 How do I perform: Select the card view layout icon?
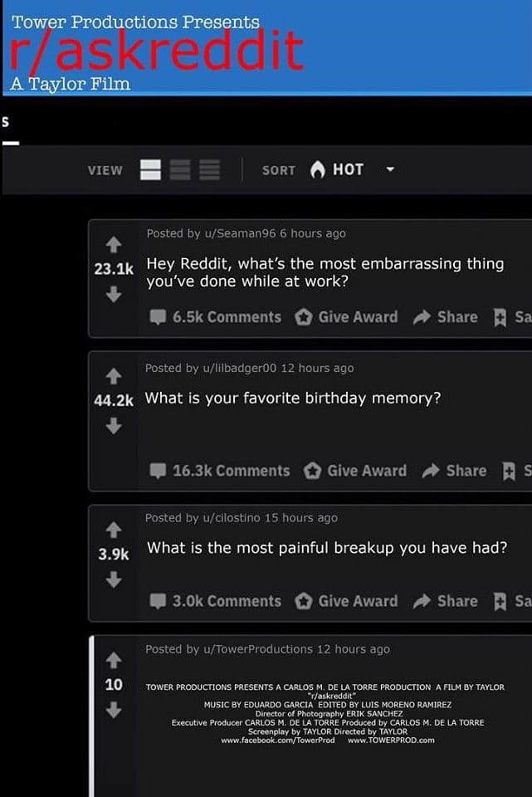tap(151, 169)
